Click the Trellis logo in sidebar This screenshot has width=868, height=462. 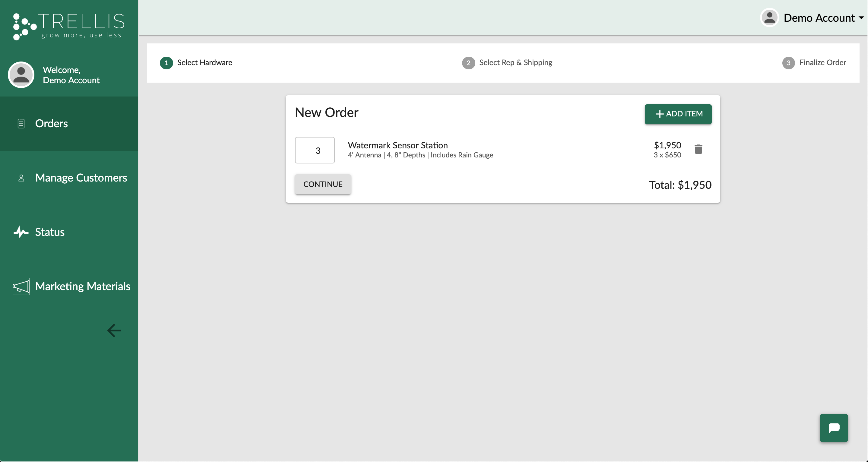click(x=69, y=26)
